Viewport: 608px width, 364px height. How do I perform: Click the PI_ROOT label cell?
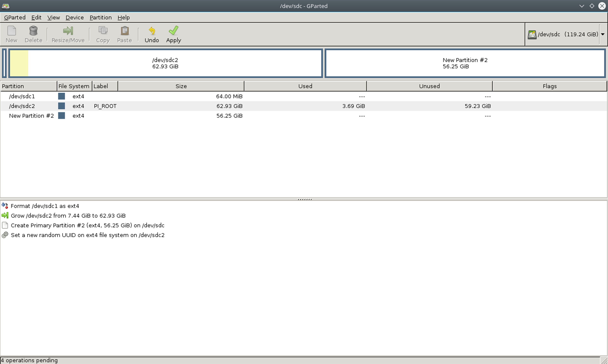point(105,106)
